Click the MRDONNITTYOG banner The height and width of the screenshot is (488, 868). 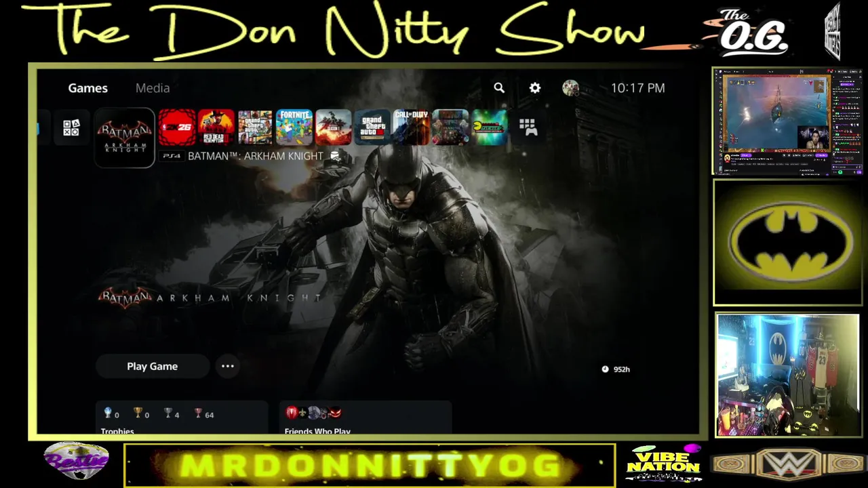click(370, 466)
